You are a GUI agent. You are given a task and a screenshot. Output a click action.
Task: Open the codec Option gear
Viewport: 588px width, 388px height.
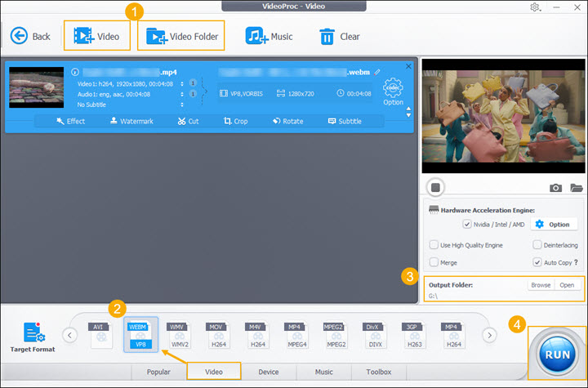393,91
